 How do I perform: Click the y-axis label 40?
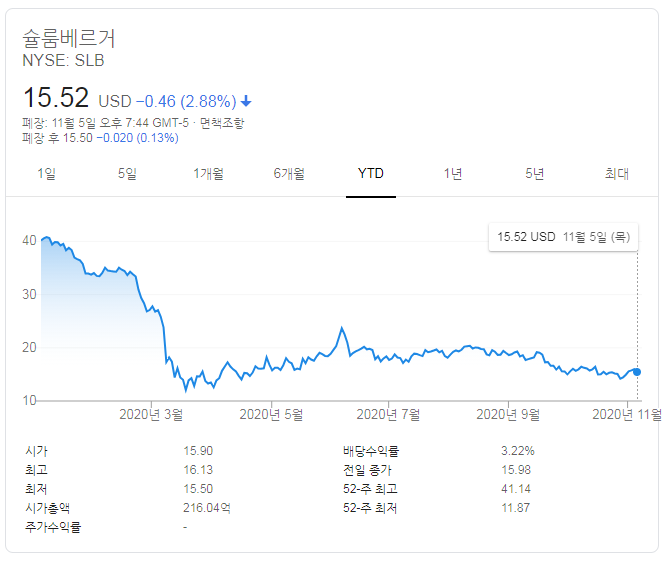click(x=29, y=241)
